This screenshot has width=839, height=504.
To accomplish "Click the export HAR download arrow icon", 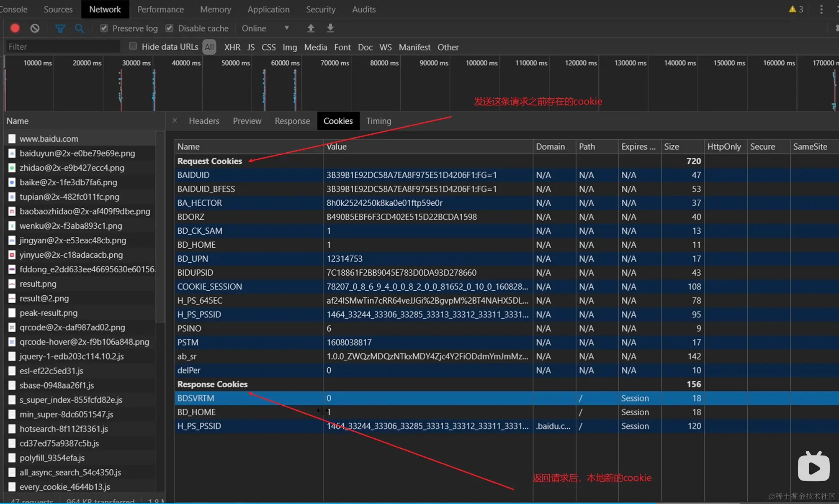I will pos(330,28).
